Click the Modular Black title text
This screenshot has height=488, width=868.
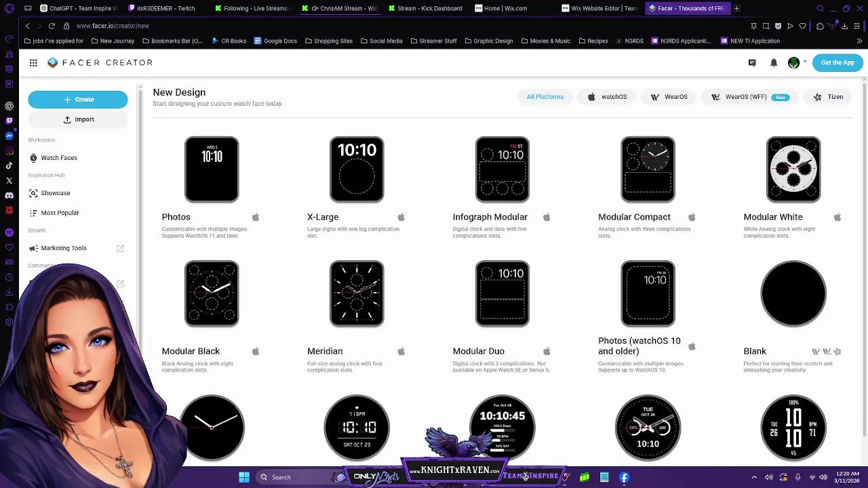(x=191, y=351)
